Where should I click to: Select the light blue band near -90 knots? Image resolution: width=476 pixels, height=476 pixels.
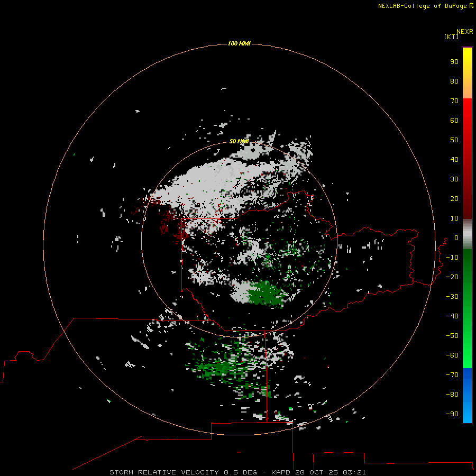pyautogui.click(x=467, y=413)
